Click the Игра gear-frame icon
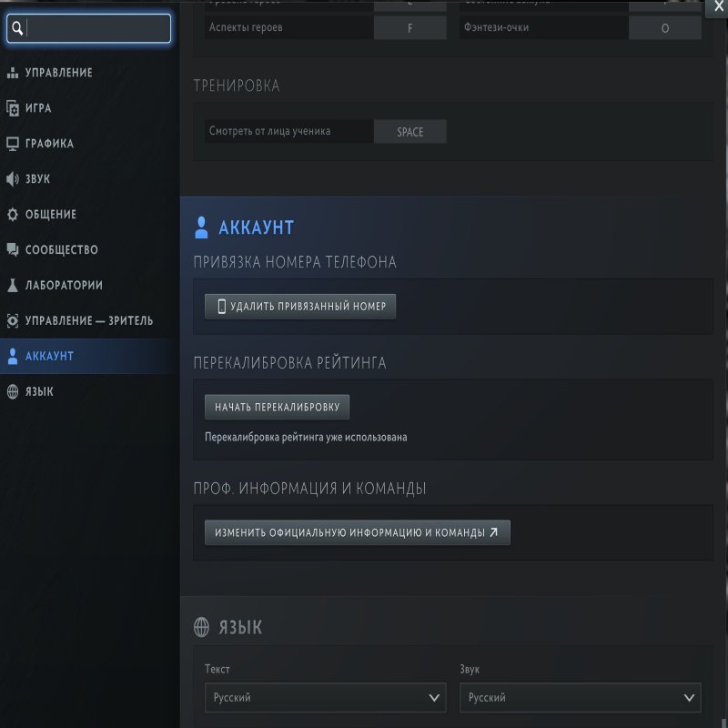The height and width of the screenshot is (728, 728). pyautogui.click(x=13, y=108)
